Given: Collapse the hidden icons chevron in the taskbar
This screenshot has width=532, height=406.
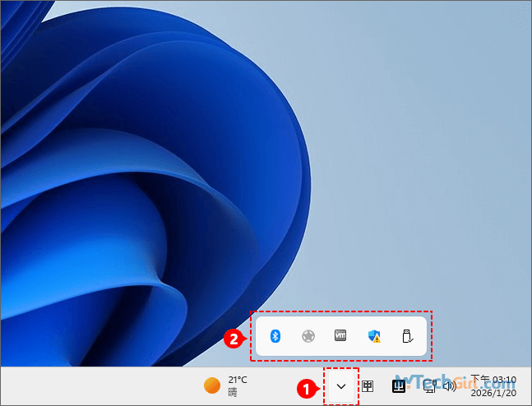Looking at the screenshot, I should pos(341,386).
